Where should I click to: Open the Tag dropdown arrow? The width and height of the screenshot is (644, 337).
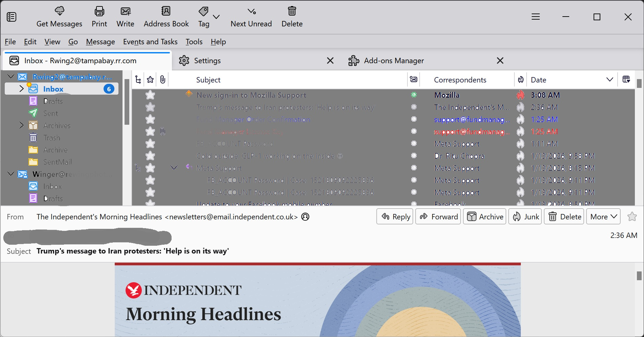(216, 17)
